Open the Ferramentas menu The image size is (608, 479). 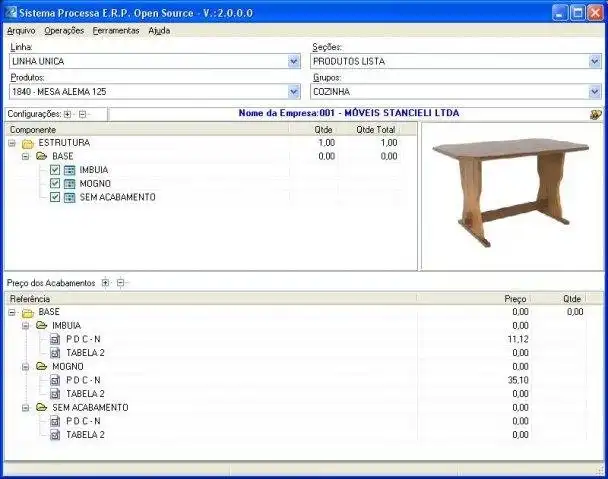[x=116, y=31]
